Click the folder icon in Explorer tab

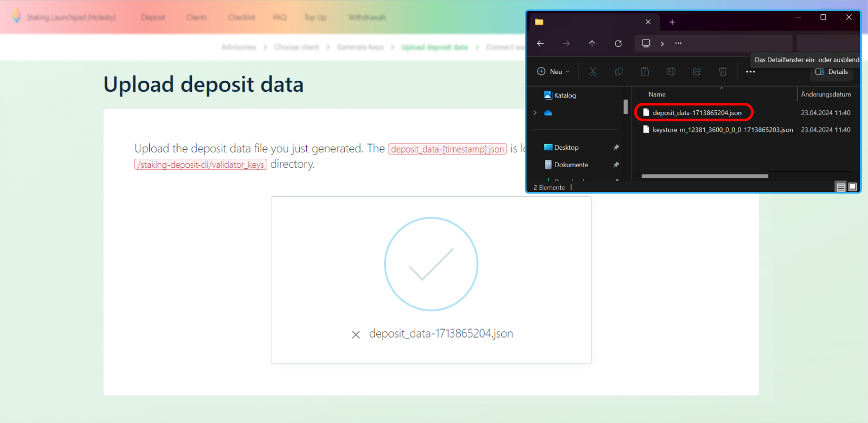tap(539, 22)
